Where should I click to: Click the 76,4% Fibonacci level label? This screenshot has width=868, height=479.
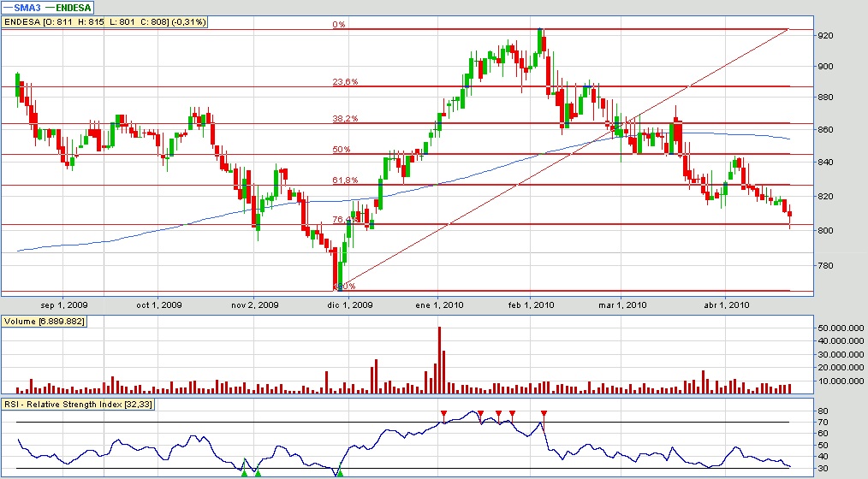pyautogui.click(x=345, y=220)
